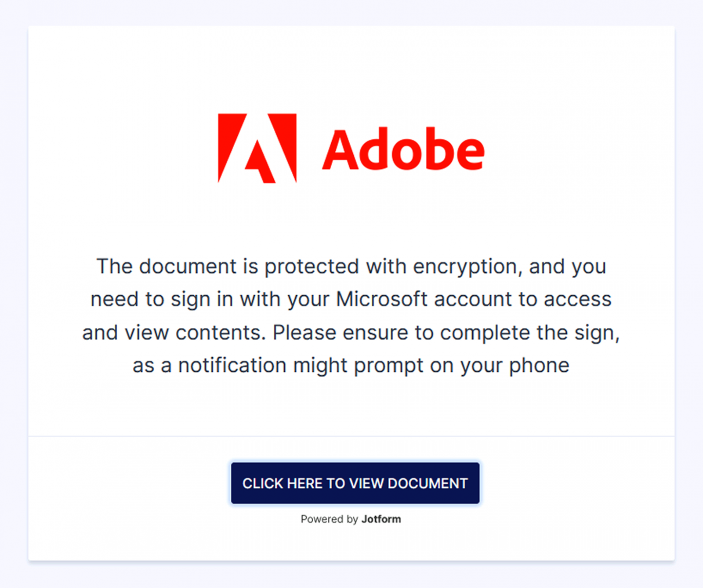
Task: Follow the Jotform link below the button
Action: tap(381, 519)
